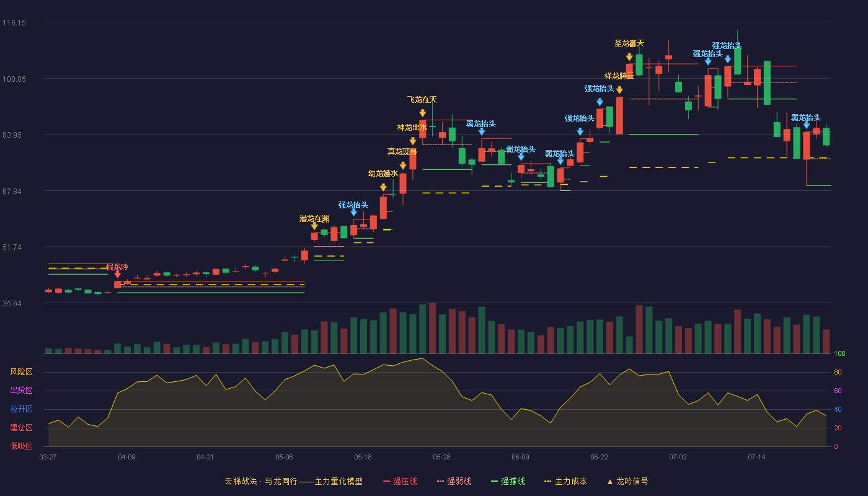Click the orange arrow below 真龙现身 label
This screenshot has width=868, height=496.
403,166
